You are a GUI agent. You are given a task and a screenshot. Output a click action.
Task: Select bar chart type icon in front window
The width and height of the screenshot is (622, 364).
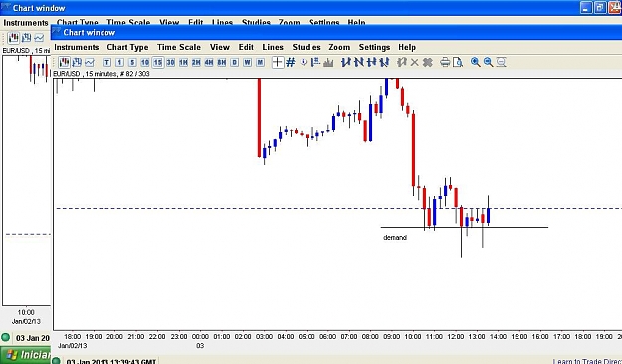[77, 62]
